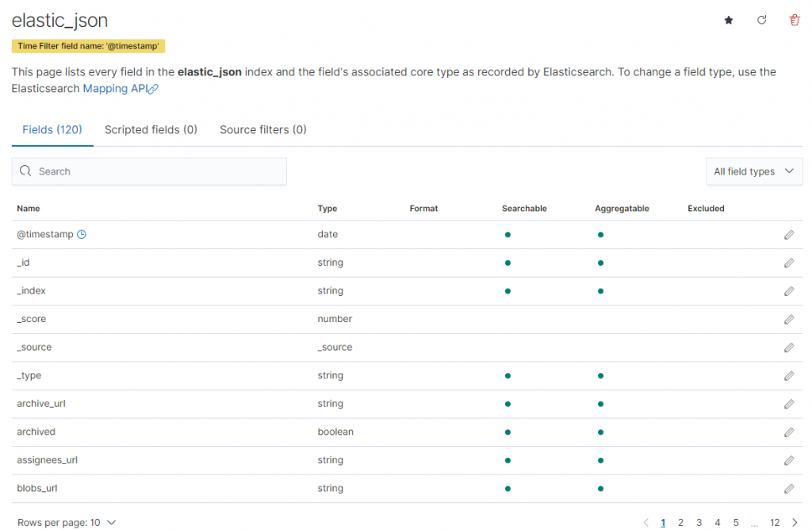Select the assignees_url field name
Image resolution: width=812 pixels, height=530 pixels.
pyautogui.click(x=47, y=460)
